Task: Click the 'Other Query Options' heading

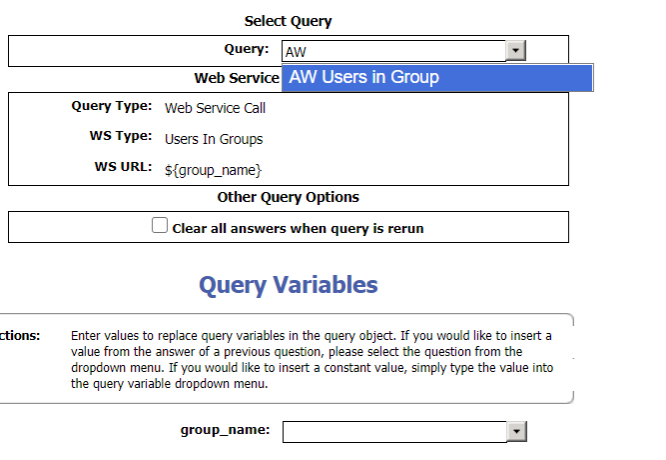Action: click(x=288, y=197)
